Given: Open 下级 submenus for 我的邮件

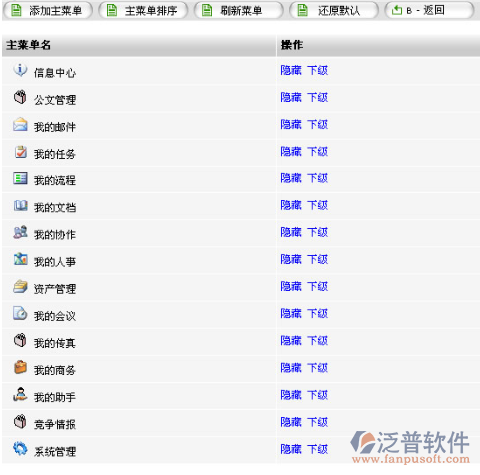Looking at the screenshot, I should tap(318, 125).
